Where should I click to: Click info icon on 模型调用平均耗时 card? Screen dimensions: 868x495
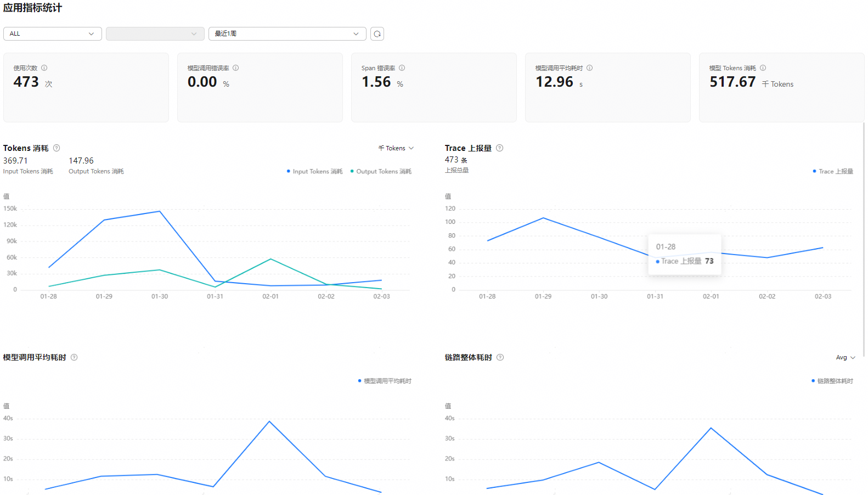click(x=589, y=68)
